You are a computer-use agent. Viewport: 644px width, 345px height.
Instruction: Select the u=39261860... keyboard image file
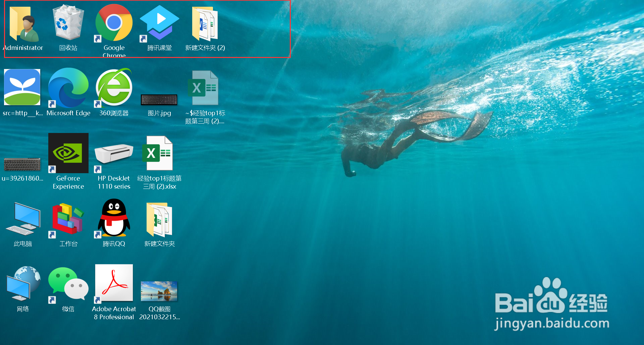click(22, 164)
